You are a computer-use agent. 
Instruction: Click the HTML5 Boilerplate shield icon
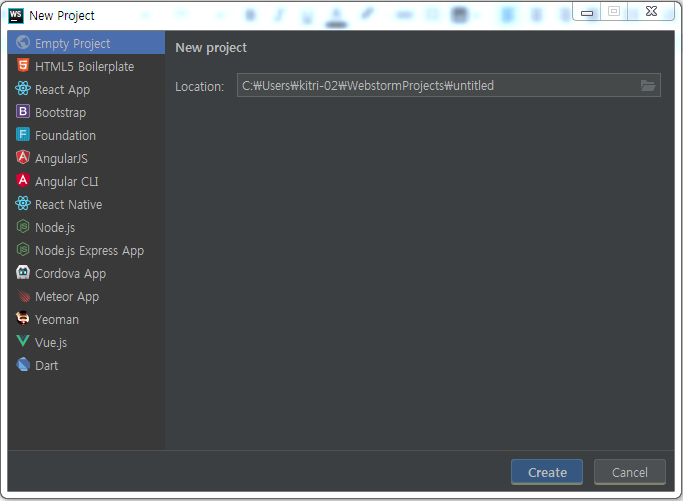point(23,66)
